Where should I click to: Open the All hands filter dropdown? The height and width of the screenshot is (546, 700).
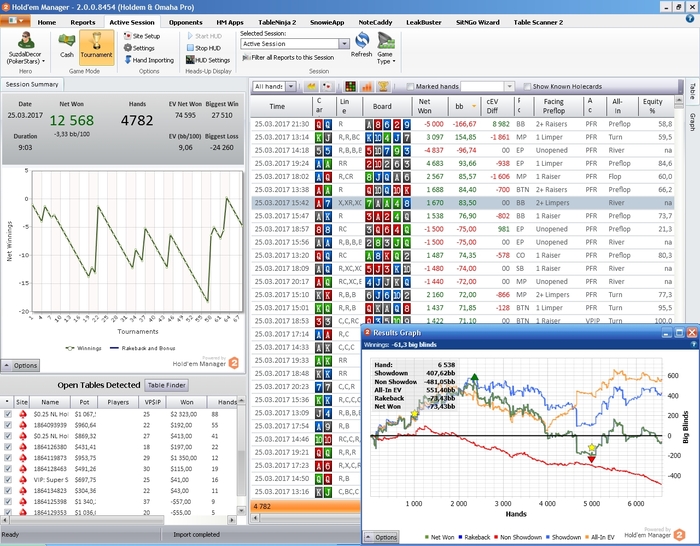(x=291, y=86)
